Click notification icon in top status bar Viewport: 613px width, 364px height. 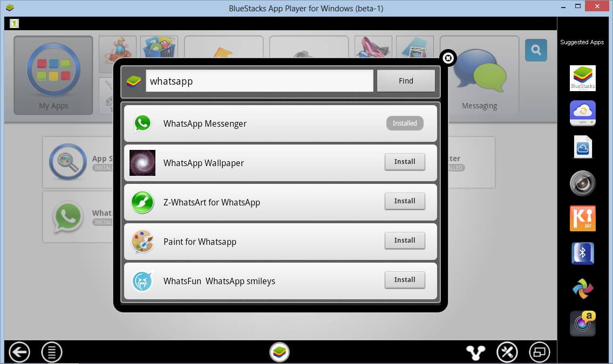pyautogui.click(x=14, y=23)
